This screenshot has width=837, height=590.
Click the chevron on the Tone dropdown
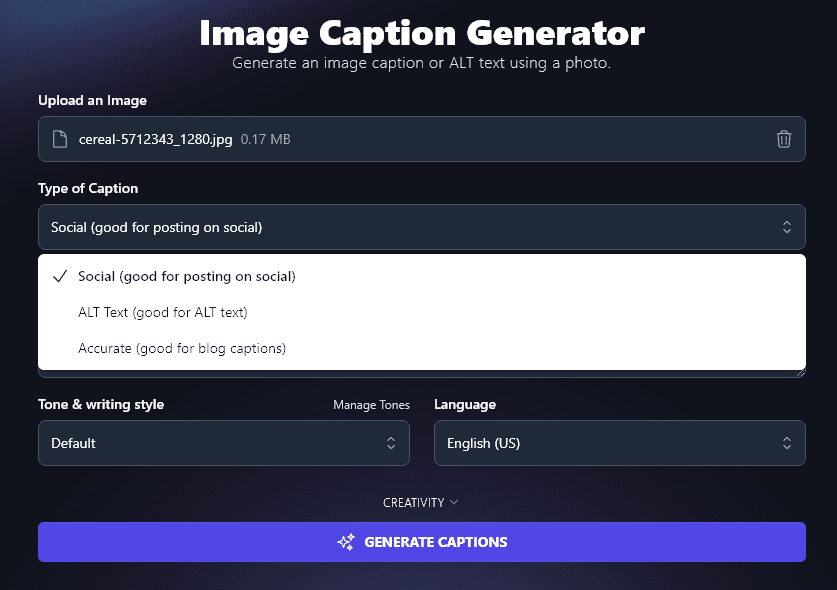(392, 442)
